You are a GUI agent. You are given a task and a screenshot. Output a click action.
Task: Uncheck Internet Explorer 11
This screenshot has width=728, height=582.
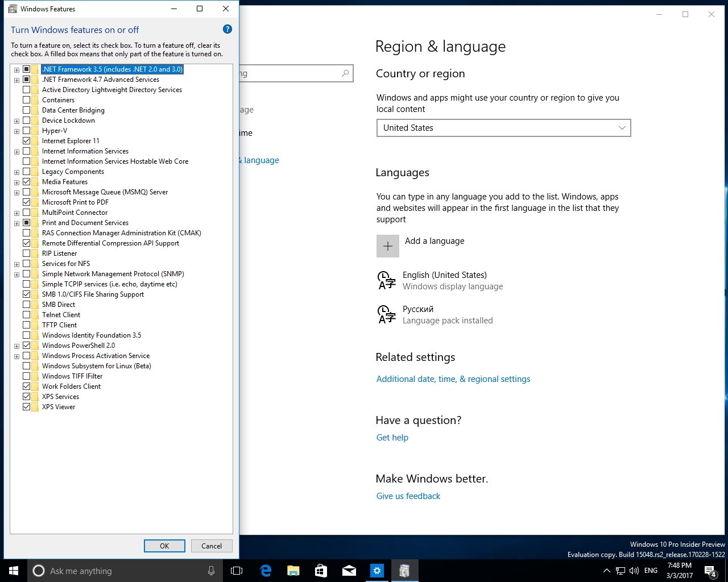[x=26, y=141]
